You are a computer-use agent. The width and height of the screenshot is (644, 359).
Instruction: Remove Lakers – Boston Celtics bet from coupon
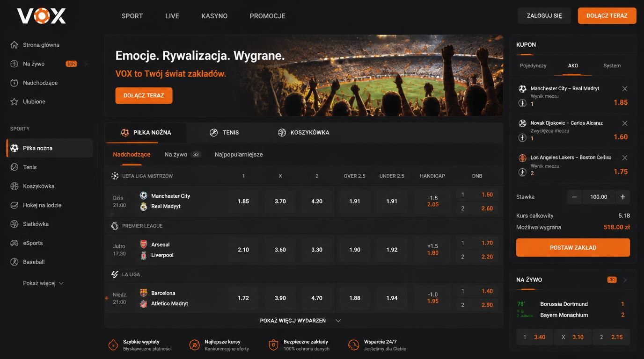click(625, 158)
